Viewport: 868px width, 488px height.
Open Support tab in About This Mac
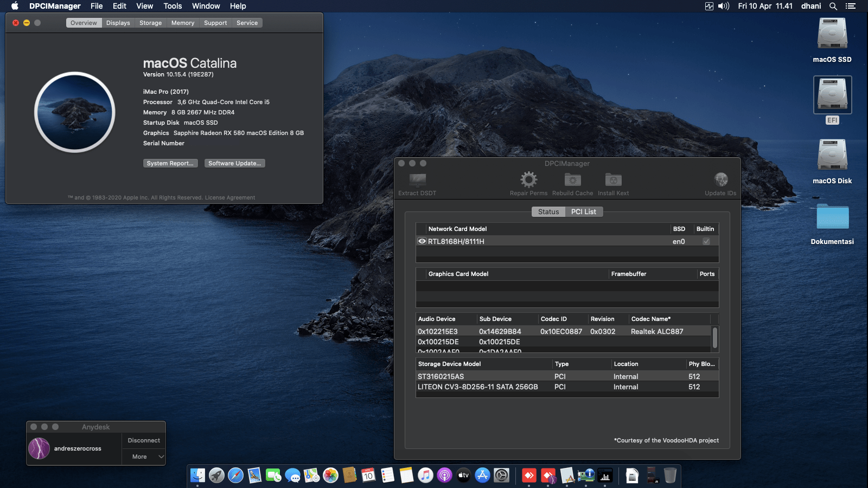[215, 23]
